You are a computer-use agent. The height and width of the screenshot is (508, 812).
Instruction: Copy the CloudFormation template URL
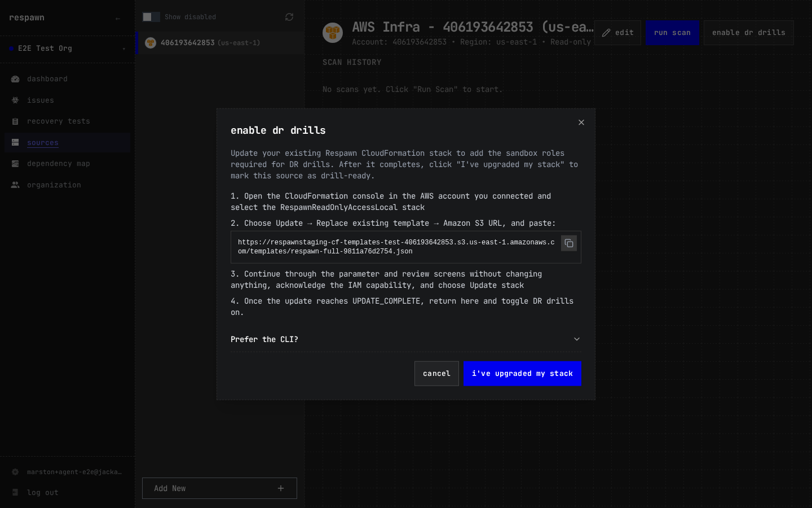568,243
